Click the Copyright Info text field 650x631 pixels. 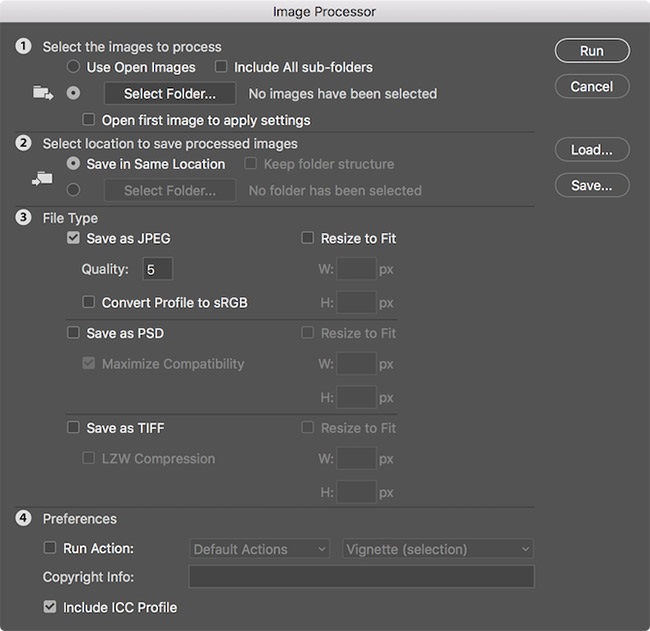(x=361, y=577)
